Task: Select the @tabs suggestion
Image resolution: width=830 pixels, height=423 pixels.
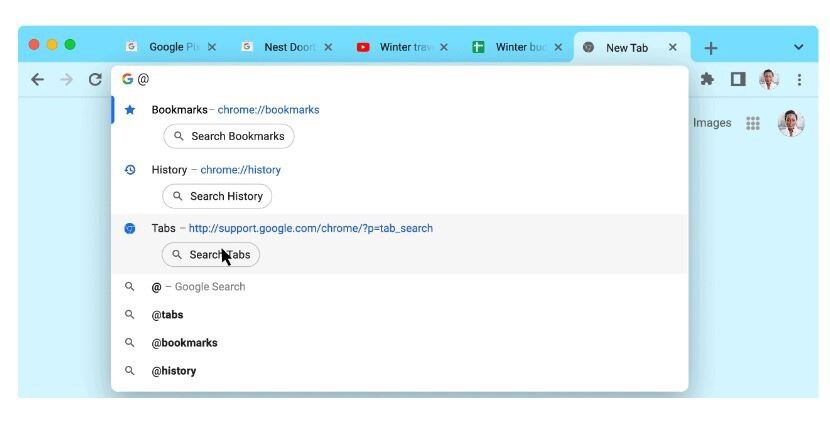Action: click(167, 315)
